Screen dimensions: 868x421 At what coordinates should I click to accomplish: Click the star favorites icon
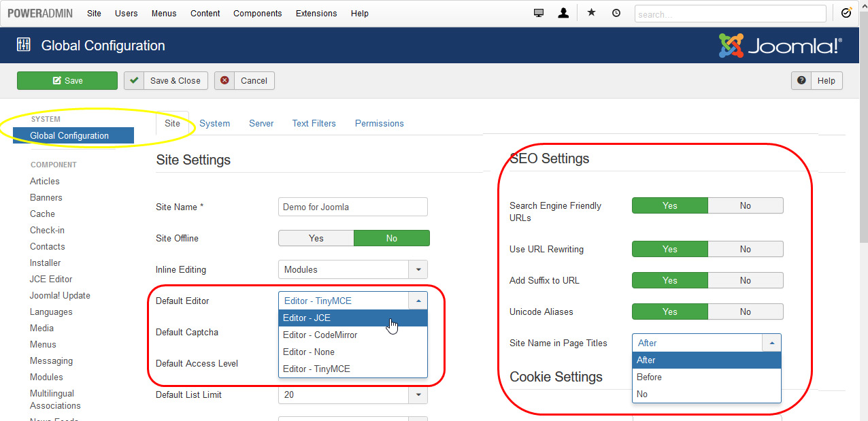pyautogui.click(x=591, y=13)
